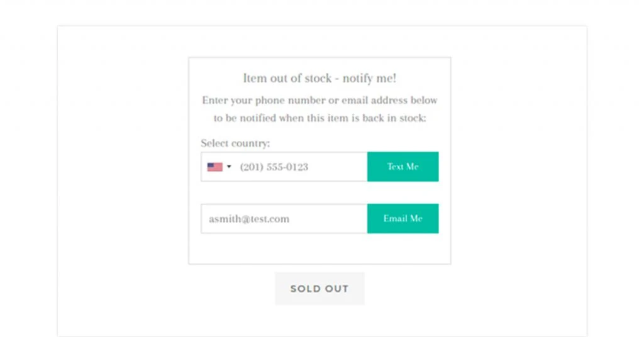Click the 'notify me!' title text
Image resolution: width=644 pixels, height=337 pixels.
point(369,78)
